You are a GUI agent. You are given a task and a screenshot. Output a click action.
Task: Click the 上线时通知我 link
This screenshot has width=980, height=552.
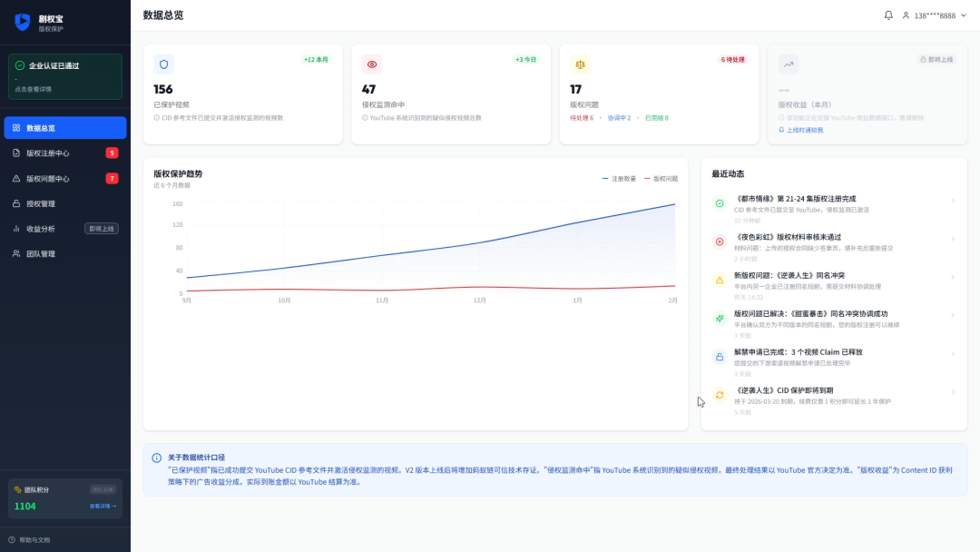click(x=800, y=130)
